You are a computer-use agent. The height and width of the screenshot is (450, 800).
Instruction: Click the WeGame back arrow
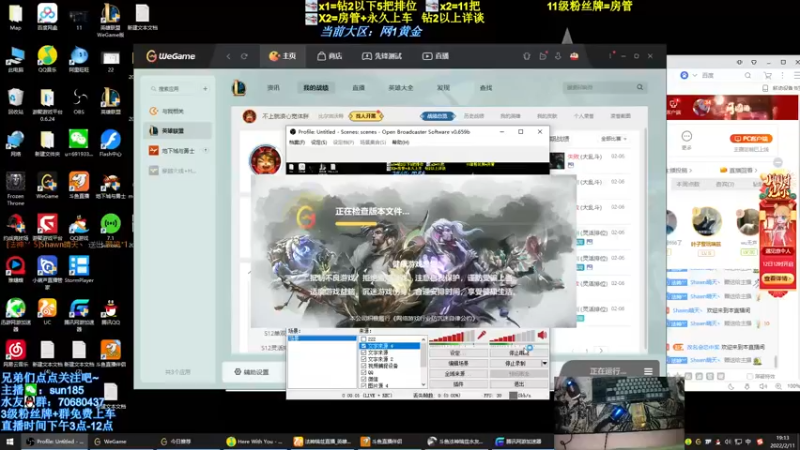(x=228, y=56)
